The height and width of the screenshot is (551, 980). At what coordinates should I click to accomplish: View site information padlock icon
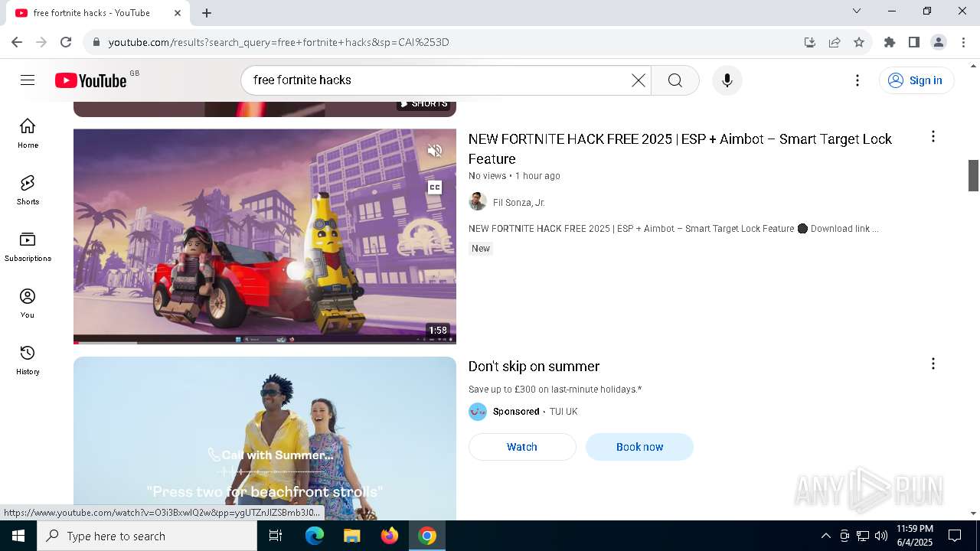point(96,42)
